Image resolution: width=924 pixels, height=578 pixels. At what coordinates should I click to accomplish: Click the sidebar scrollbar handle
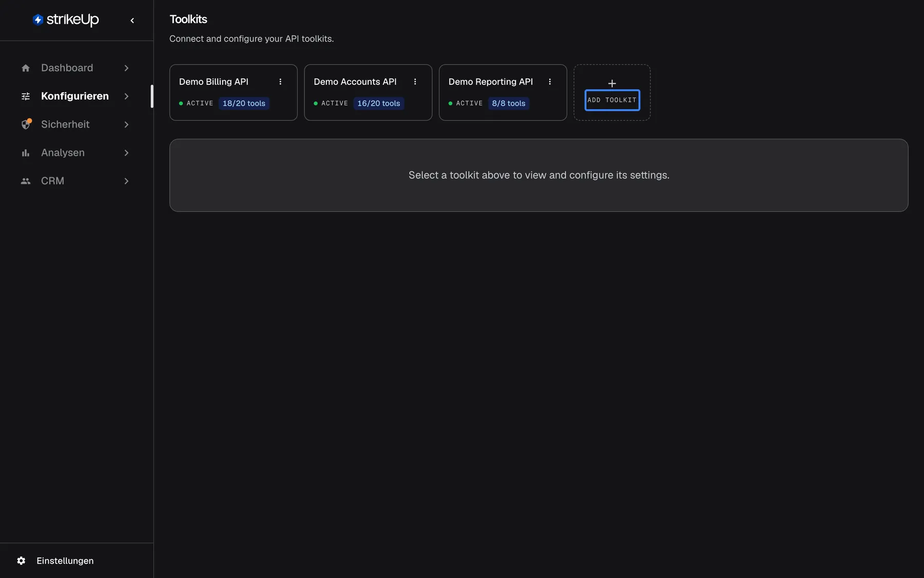coord(152,96)
